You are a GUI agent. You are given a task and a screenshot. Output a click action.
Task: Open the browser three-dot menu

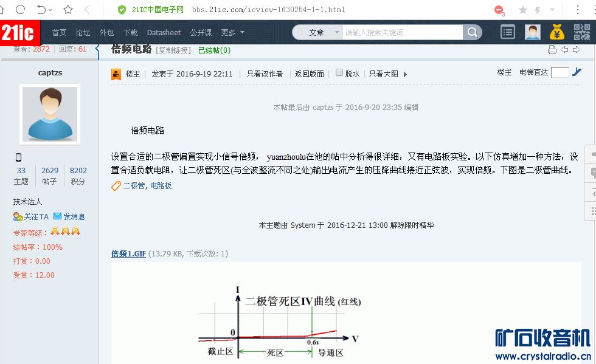click(x=577, y=10)
